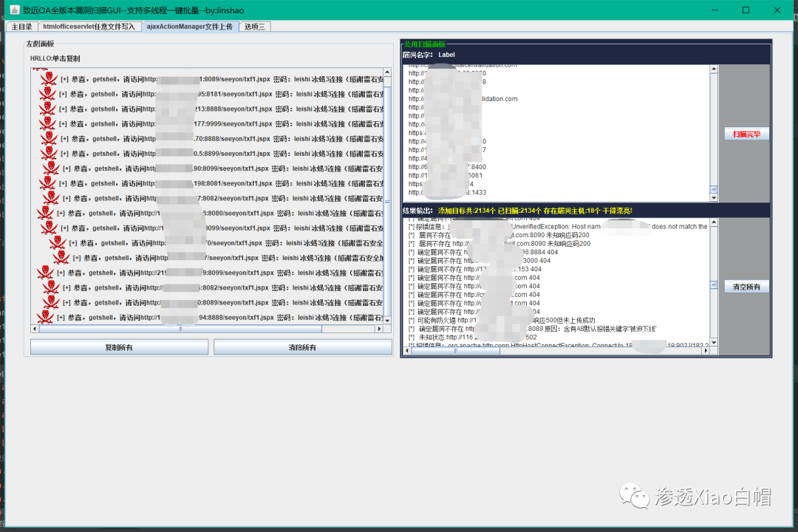Click horizontal scrollbar thumb under the getshell list

[180, 329]
